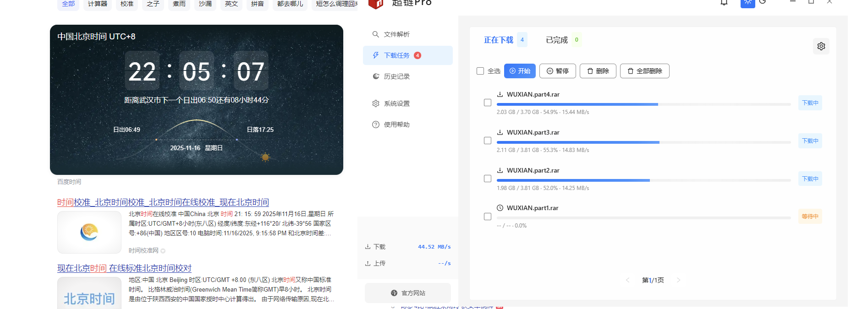Click the 全部删除 button
The image size is (868, 309).
(x=644, y=71)
